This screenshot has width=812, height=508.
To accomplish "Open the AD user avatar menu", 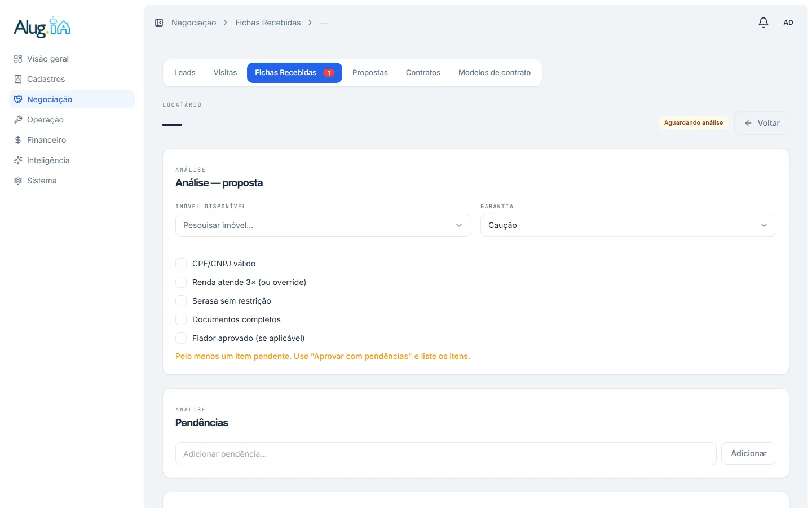I will pyautogui.click(x=788, y=23).
